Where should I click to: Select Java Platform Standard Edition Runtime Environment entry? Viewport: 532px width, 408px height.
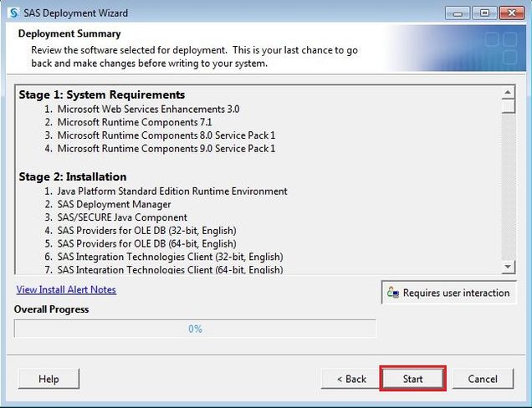(172, 191)
